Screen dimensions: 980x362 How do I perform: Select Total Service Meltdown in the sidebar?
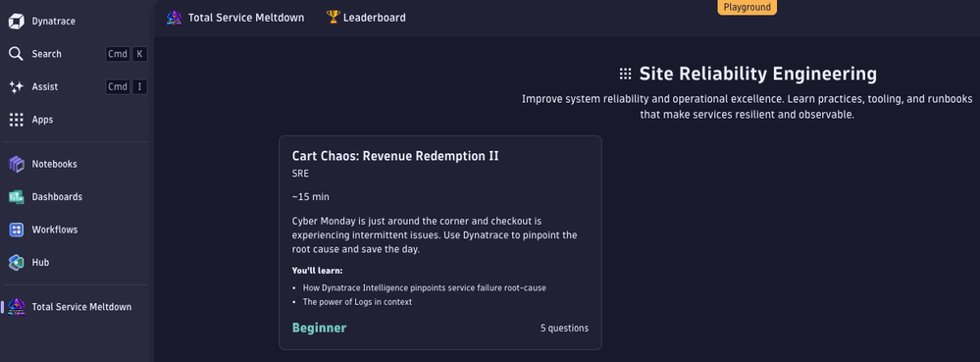coord(81,307)
